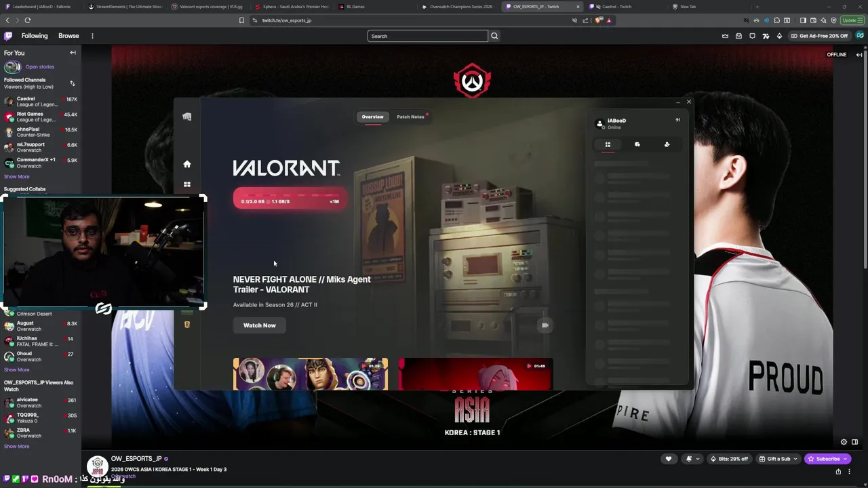Open the notification bell dropdown
This screenshot has width=868, height=488.
point(692,459)
